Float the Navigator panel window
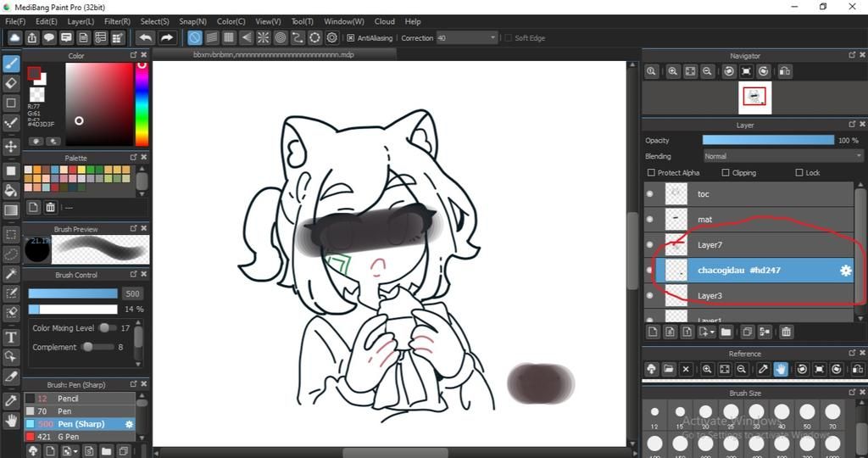Image resolution: width=868 pixels, height=458 pixels. (x=852, y=55)
